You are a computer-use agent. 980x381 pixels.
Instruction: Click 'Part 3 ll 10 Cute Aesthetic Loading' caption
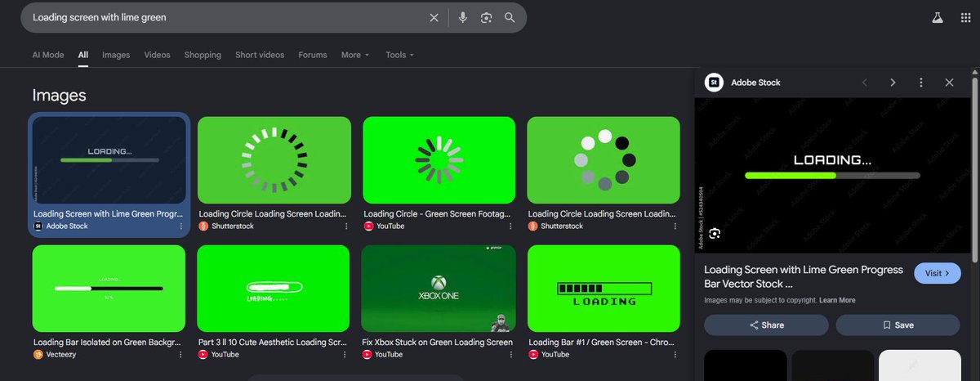(274, 343)
